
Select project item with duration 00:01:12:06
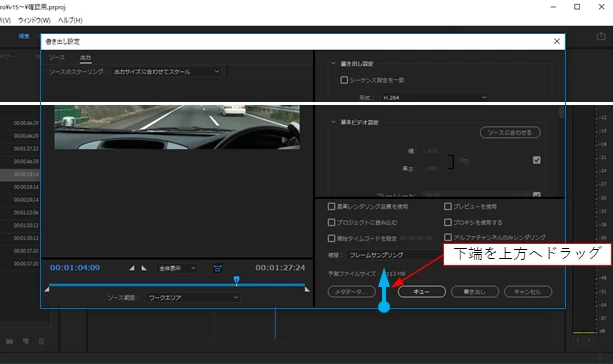pos(26,212)
